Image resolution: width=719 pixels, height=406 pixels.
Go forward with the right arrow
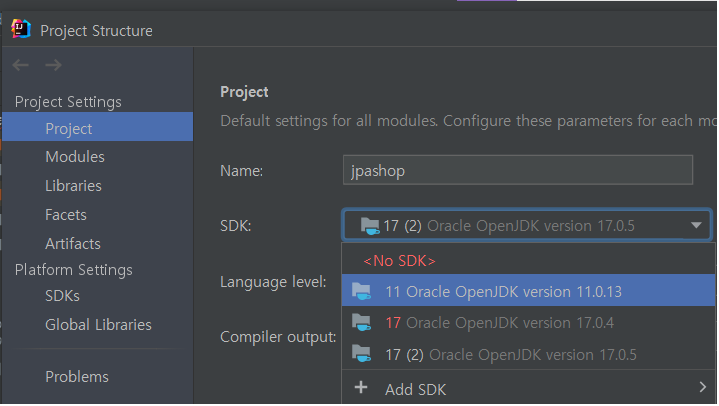coord(54,65)
